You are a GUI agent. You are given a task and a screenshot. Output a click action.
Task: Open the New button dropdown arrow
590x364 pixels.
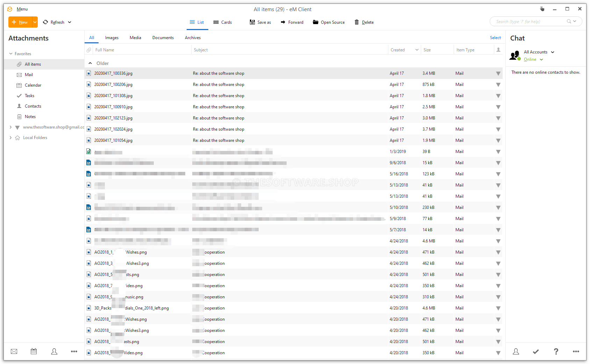35,22
